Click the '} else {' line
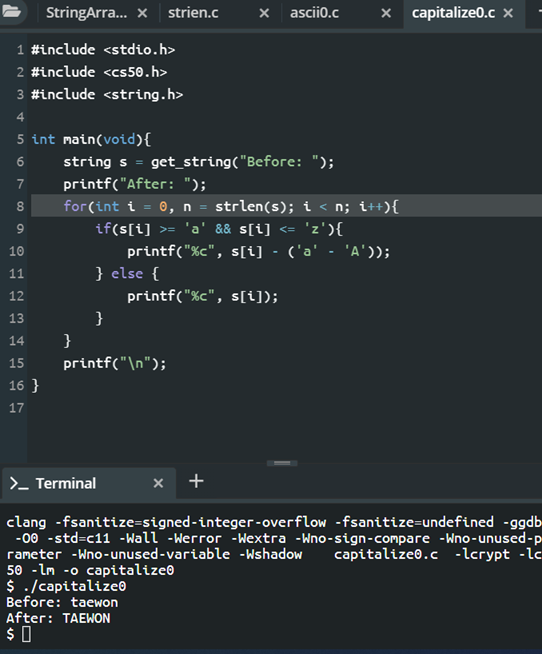The height and width of the screenshot is (654, 542). coord(127,274)
